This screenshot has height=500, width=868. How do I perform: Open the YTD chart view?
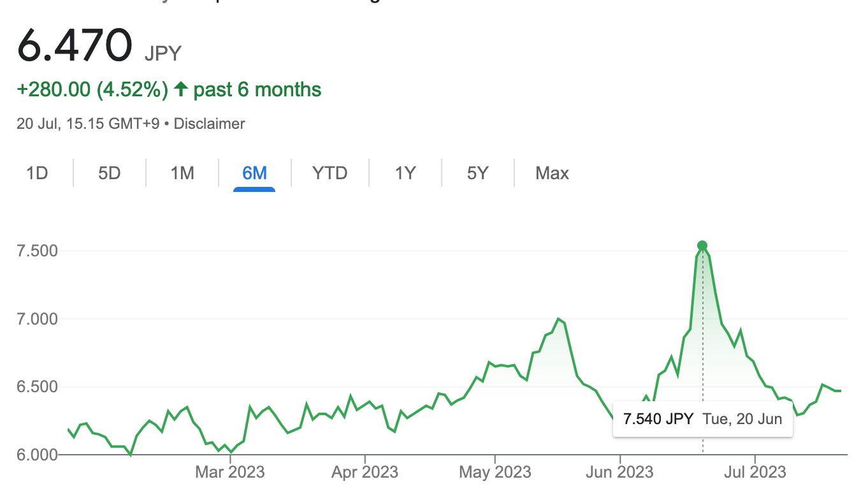329,173
